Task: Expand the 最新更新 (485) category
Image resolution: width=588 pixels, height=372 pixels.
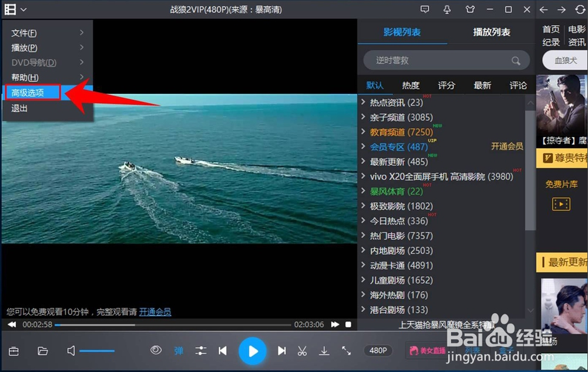Action: [363, 161]
